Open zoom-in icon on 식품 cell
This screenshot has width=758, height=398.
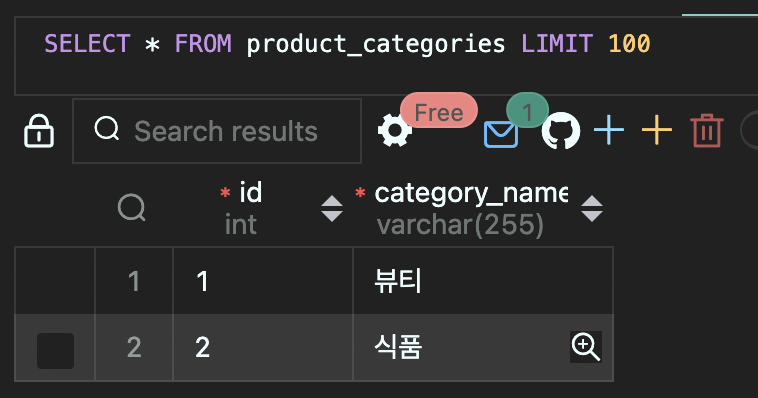coord(585,347)
